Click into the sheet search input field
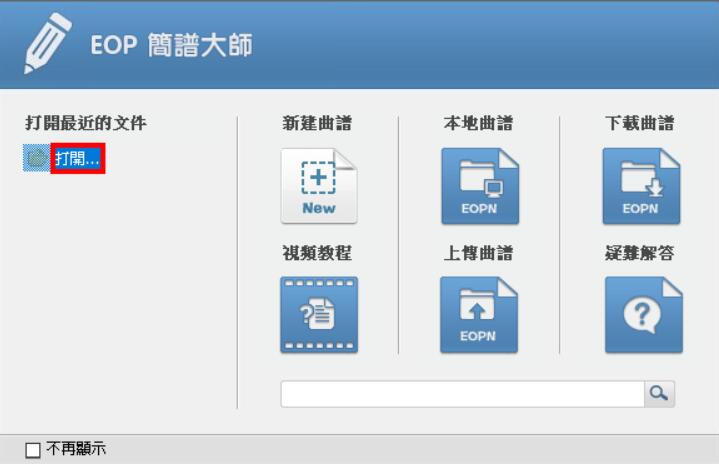Image resolution: width=719 pixels, height=465 pixels. click(463, 393)
